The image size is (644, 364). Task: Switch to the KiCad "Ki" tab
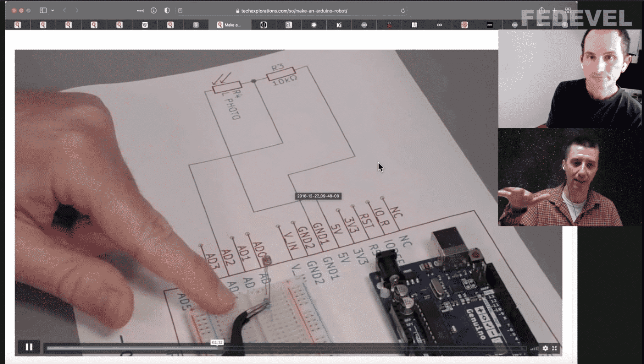click(339, 25)
